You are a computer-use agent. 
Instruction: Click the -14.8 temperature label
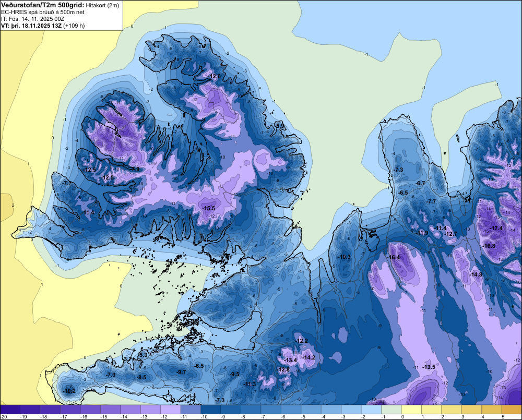tap(476, 274)
